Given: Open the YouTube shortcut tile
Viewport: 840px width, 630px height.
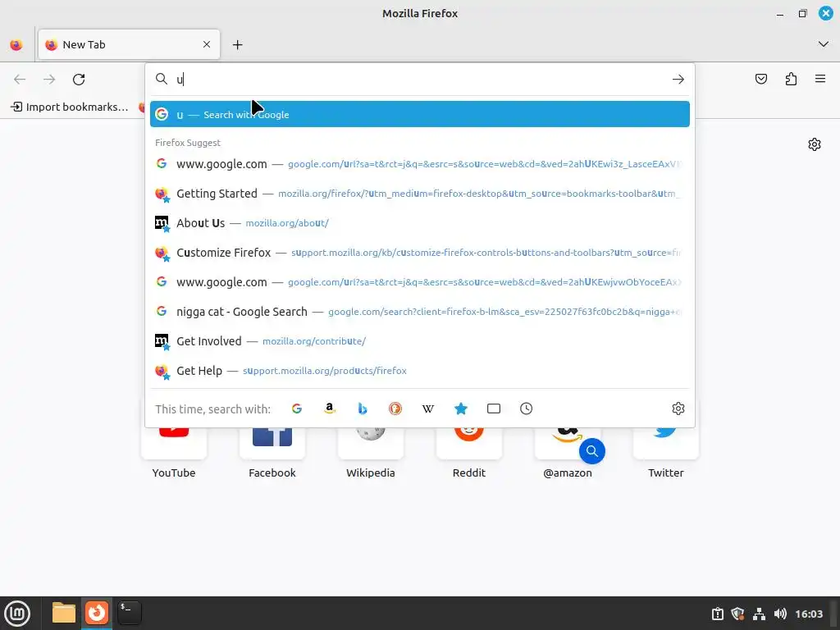Looking at the screenshot, I should click(x=174, y=453).
